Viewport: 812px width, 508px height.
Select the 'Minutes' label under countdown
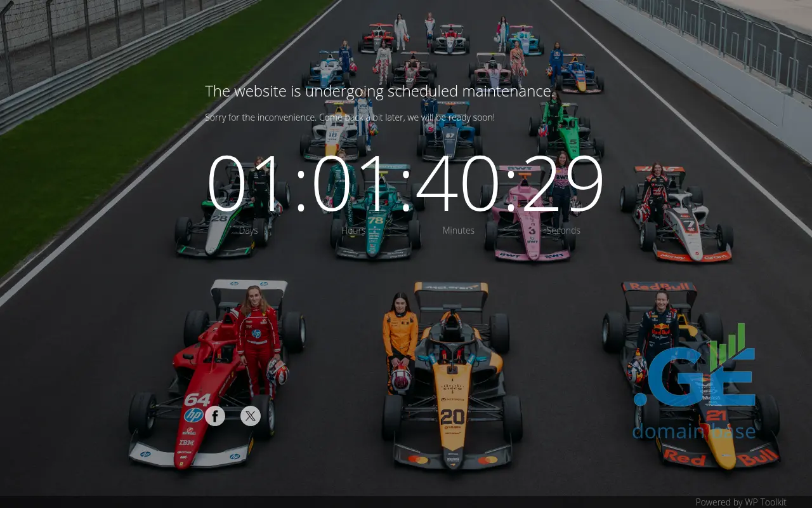click(458, 231)
